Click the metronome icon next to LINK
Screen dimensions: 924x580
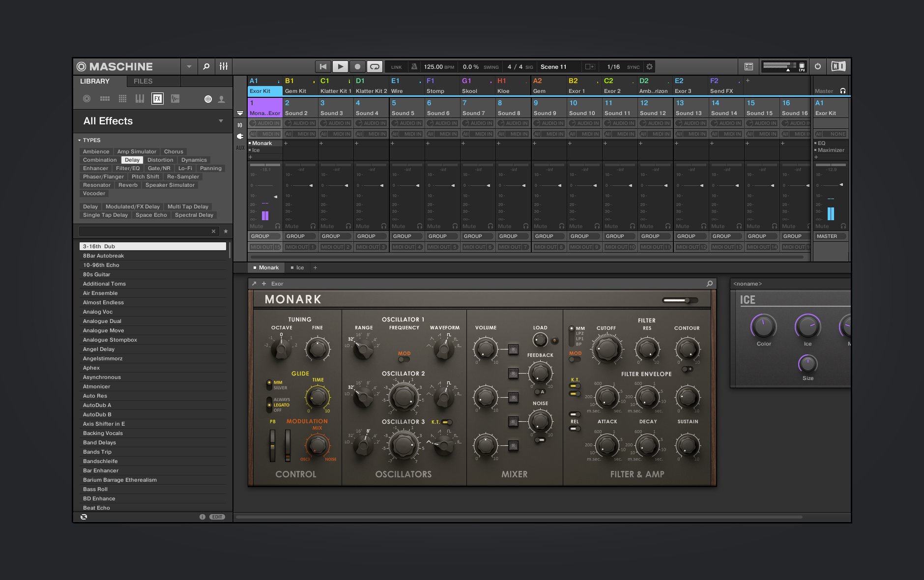click(x=414, y=67)
